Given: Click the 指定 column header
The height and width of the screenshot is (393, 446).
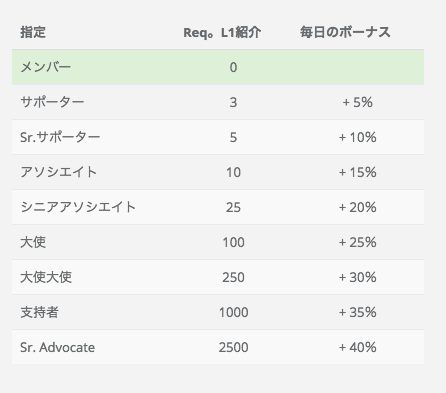Looking at the screenshot, I should [x=33, y=32].
